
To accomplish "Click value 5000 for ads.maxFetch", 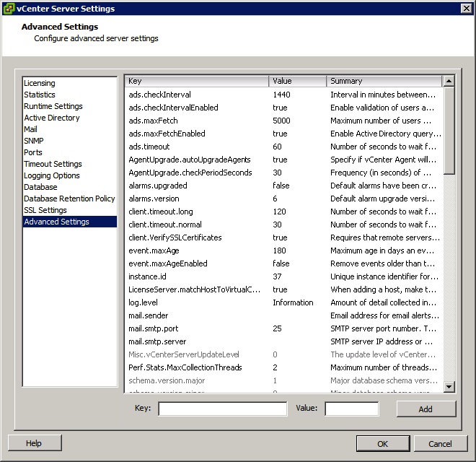I will click(281, 121).
